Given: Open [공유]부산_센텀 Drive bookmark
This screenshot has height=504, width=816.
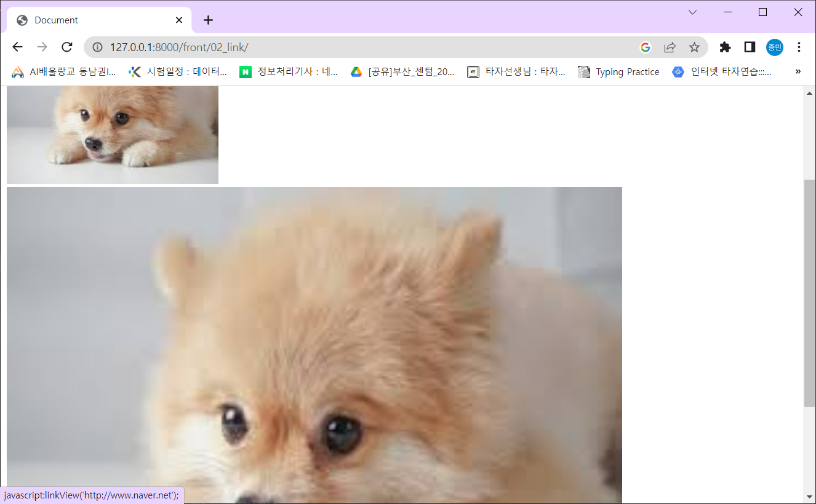Looking at the screenshot, I should pos(402,72).
